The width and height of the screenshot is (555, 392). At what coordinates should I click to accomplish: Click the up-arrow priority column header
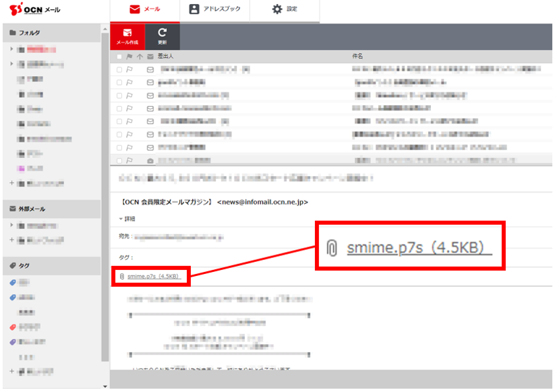pyautogui.click(x=139, y=57)
